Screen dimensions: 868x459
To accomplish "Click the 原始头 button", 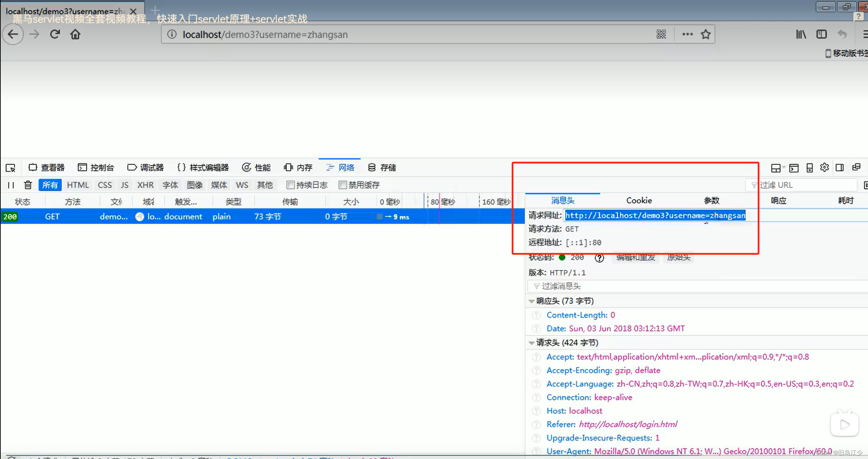I will point(679,258).
